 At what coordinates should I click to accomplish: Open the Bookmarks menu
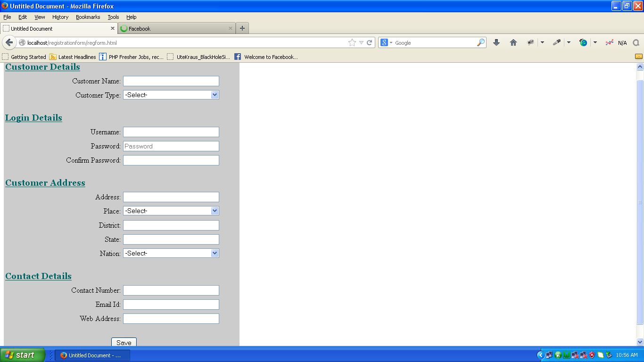(88, 17)
